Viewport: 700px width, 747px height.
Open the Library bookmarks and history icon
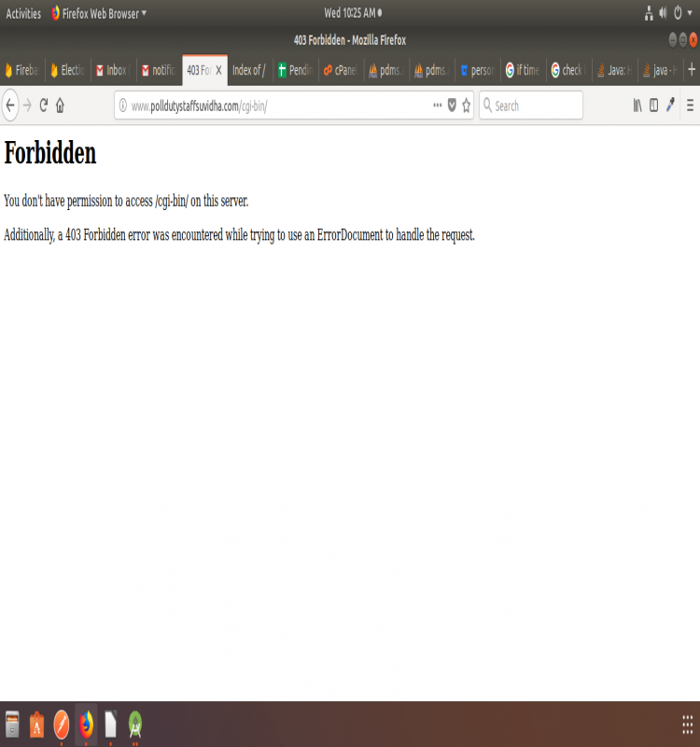click(637, 106)
